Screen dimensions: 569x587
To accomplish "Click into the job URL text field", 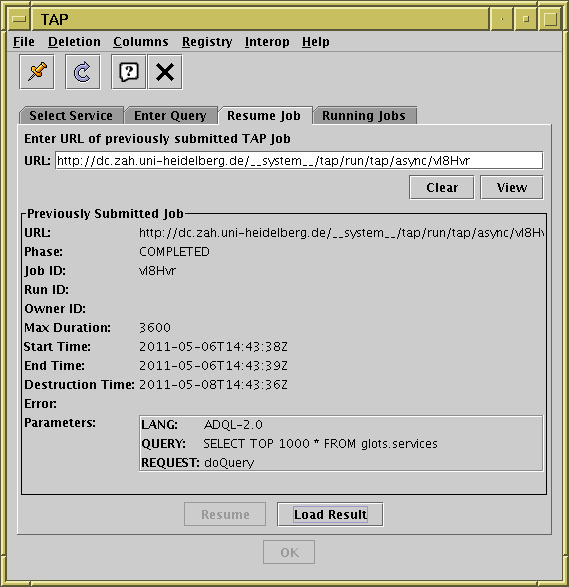I will click(299, 160).
